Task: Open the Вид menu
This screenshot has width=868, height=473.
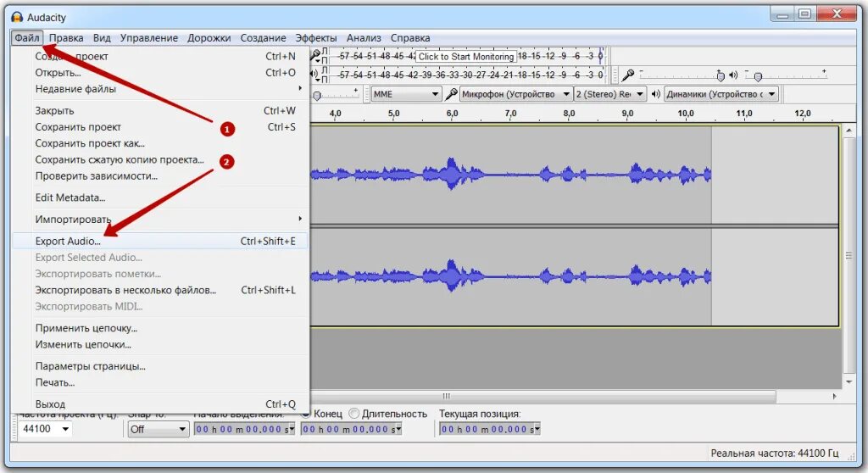Action: click(x=102, y=37)
